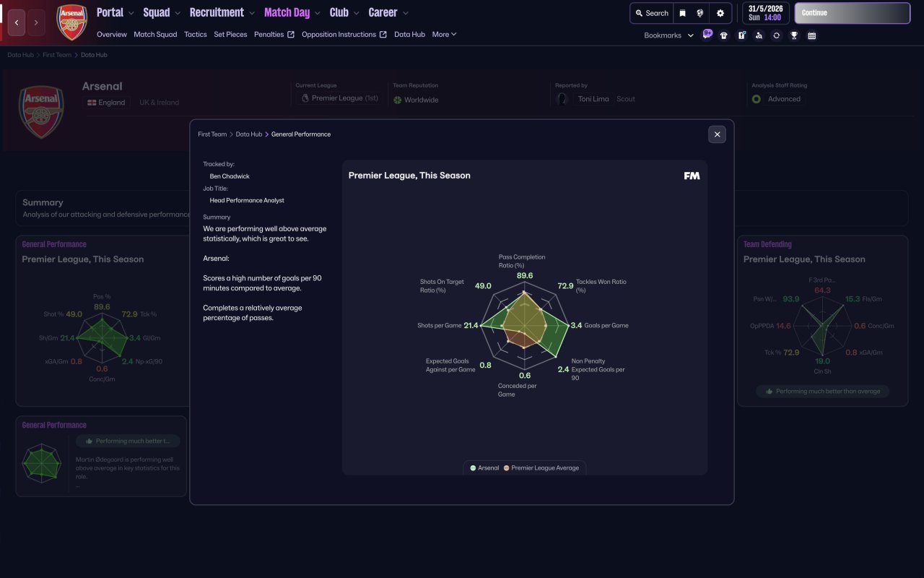Click the thumbs-up icon in the Team Defending card
Viewport: 924px width, 578px height.
coord(770,391)
